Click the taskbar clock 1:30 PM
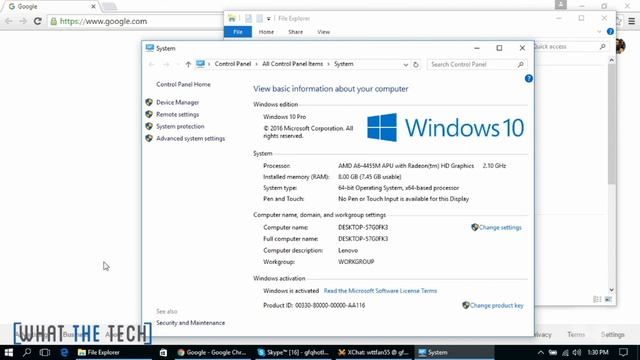 tap(598, 352)
